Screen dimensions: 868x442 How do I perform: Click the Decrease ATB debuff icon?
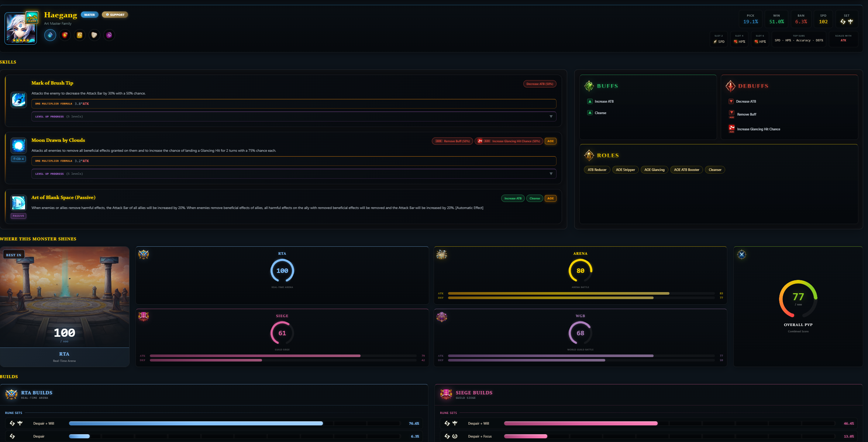coord(731,102)
